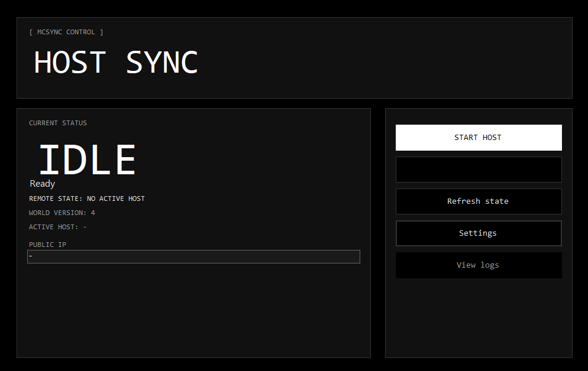Click the HOST SYNC title
Image resolution: width=588 pixels, height=371 pixels.
(x=116, y=61)
